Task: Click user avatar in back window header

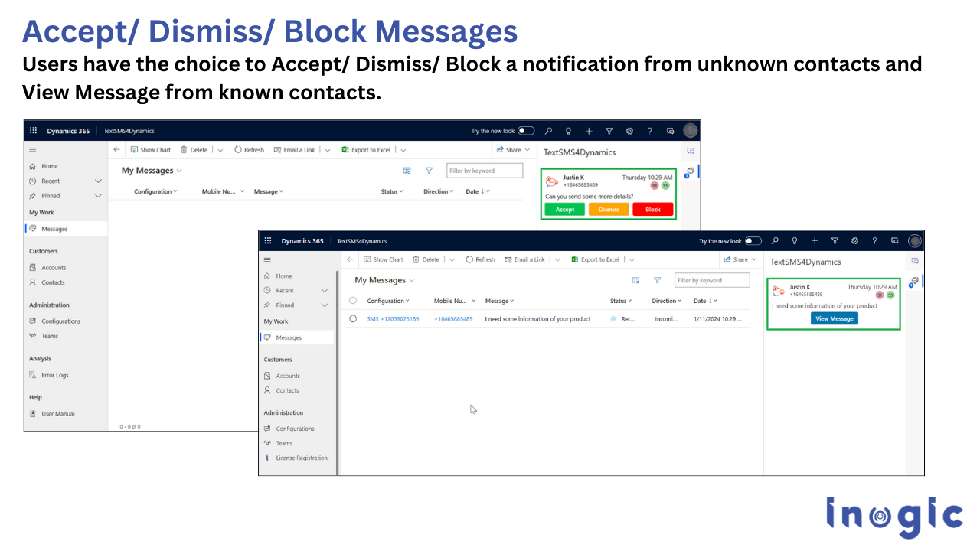Action: click(x=691, y=131)
